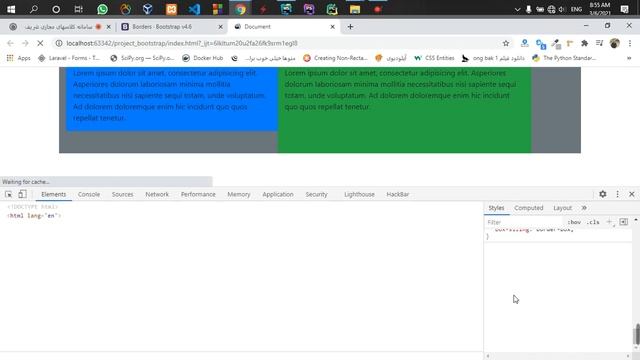Toggle the .cls class editor
This screenshot has height=360, width=640.
pos(593,222)
